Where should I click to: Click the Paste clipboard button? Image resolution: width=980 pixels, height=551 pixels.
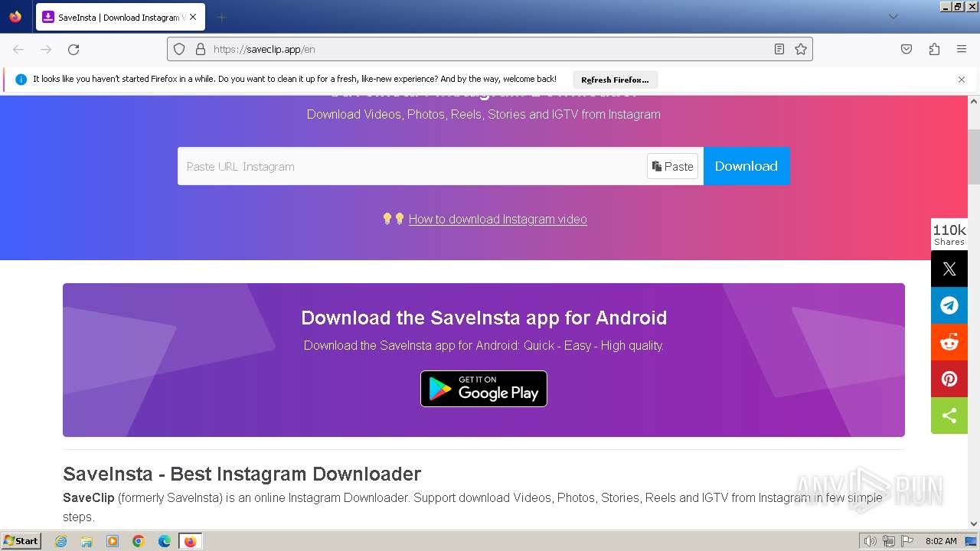click(x=672, y=166)
